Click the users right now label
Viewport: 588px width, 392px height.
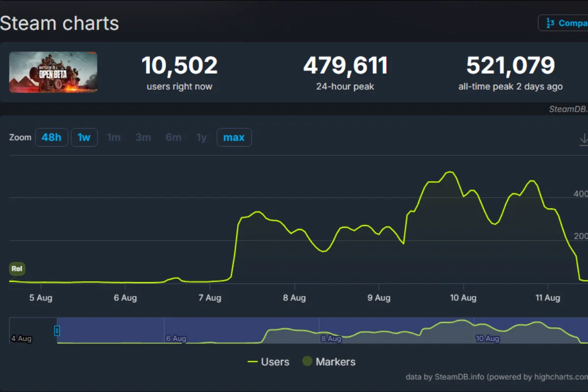coord(180,87)
